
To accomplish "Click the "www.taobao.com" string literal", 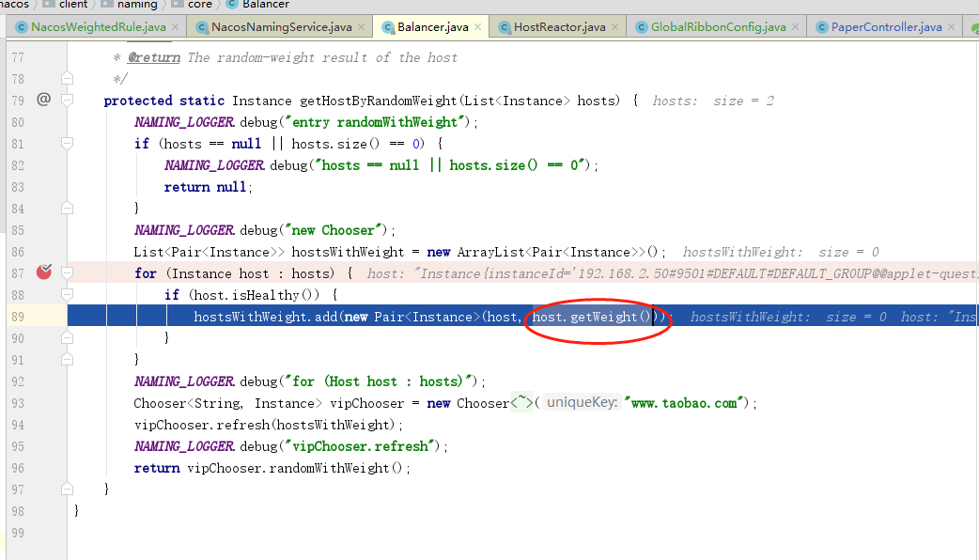I will click(686, 403).
